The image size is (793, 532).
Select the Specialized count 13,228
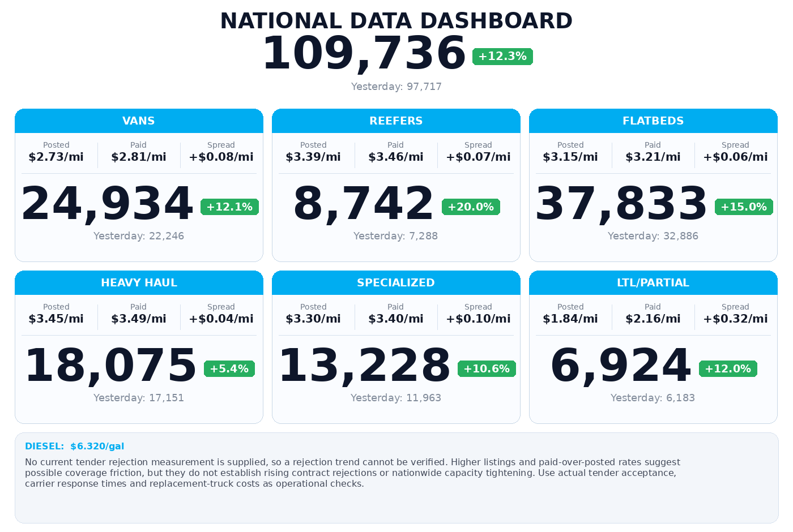click(364, 366)
